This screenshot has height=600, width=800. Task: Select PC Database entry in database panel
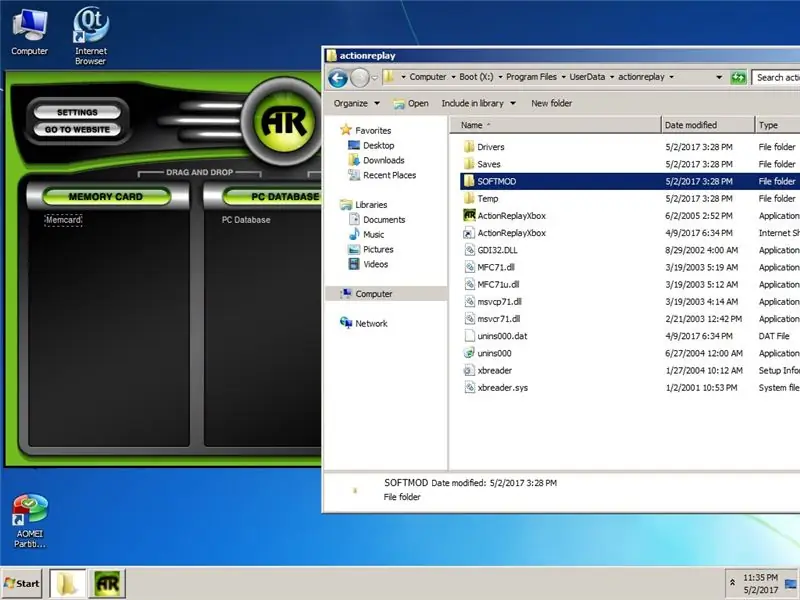coord(246,220)
